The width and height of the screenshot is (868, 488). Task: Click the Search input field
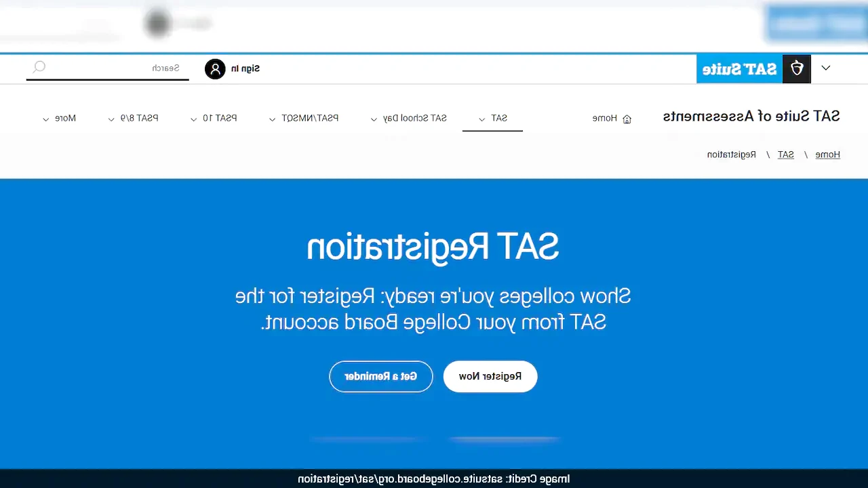click(x=108, y=68)
